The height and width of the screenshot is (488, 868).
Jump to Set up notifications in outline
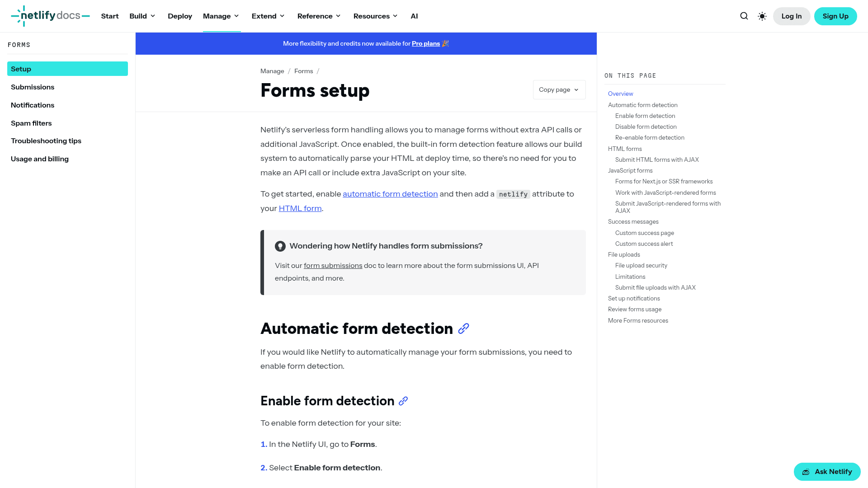(x=634, y=298)
